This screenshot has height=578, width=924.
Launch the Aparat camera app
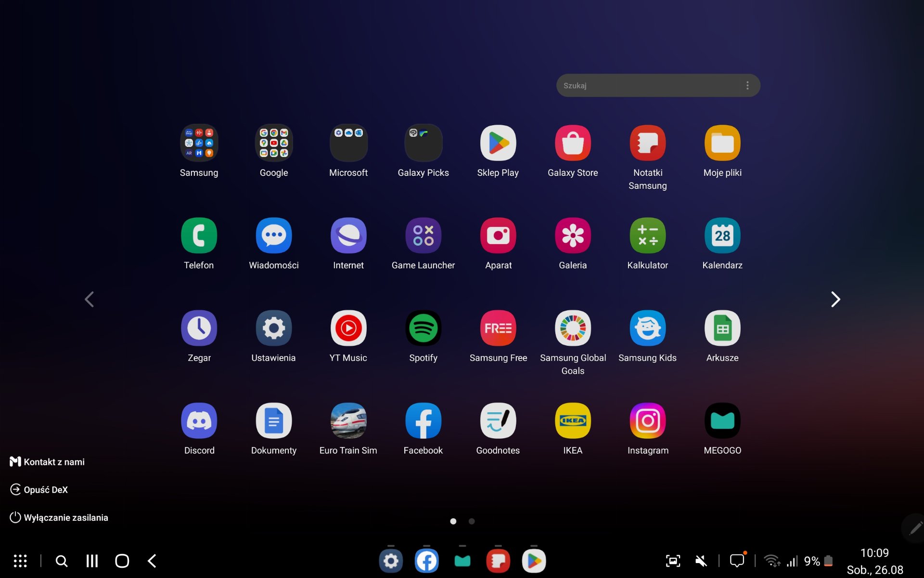point(498,236)
